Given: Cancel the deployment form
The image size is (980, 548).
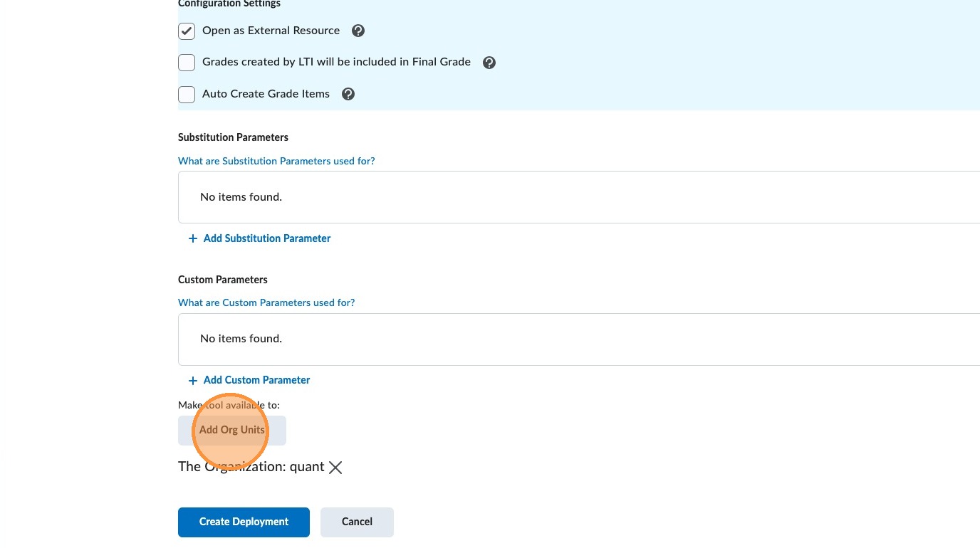Looking at the screenshot, I should [357, 522].
